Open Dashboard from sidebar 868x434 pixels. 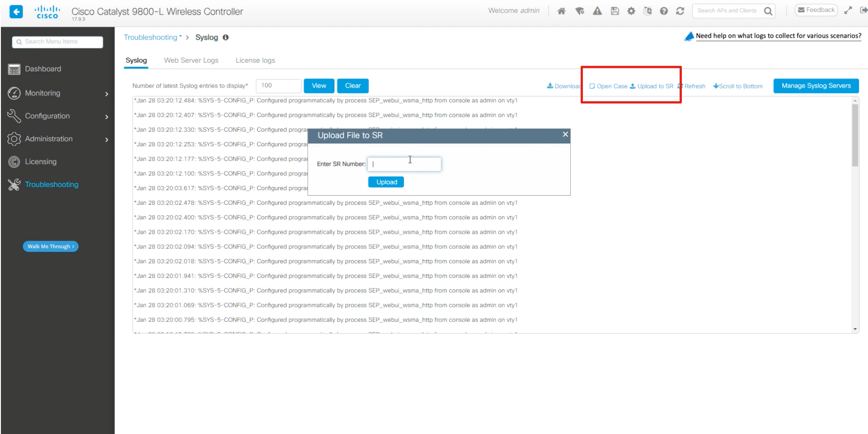click(43, 69)
